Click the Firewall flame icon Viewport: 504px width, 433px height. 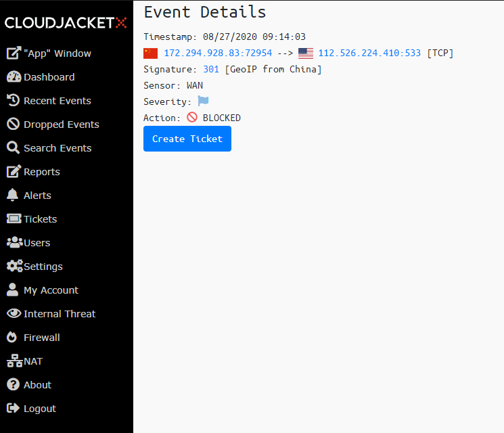(x=12, y=337)
